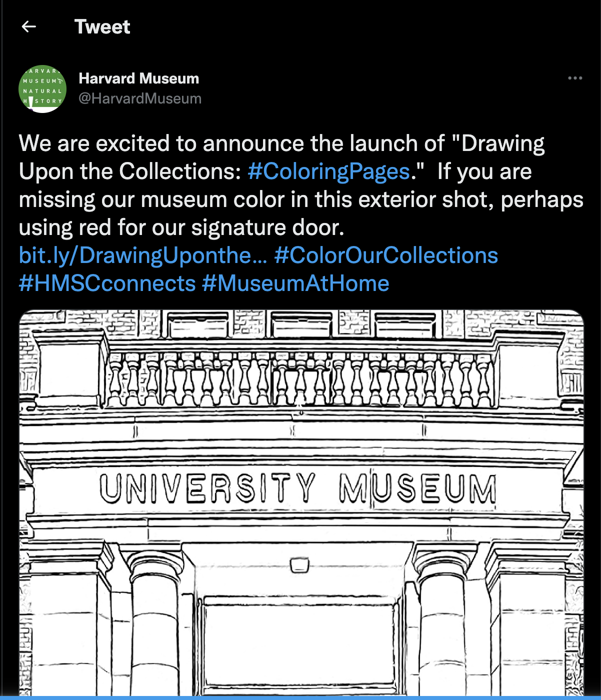Click the Harvard Museum green profile avatar
The width and height of the screenshot is (601, 700).
[x=42, y=89]
